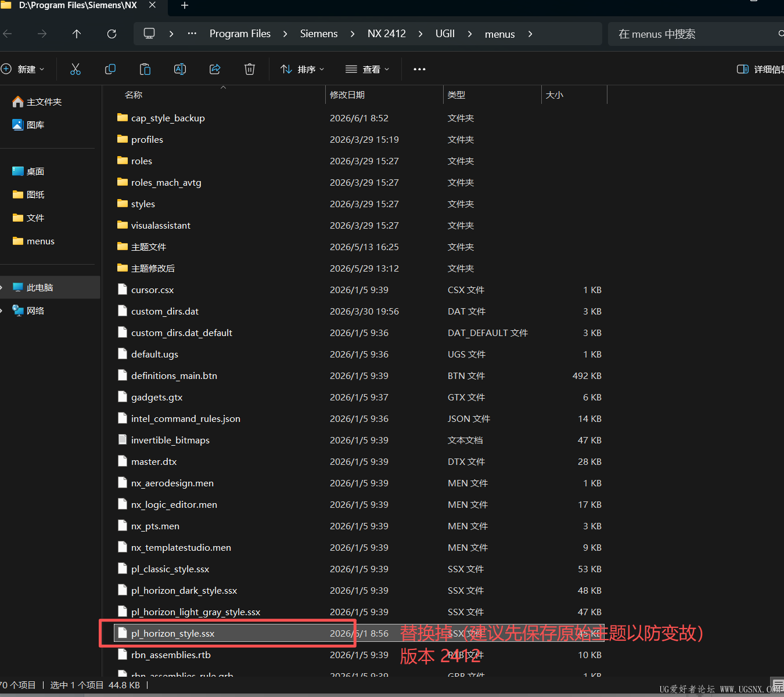Expand chevron after Siemens in path
Image resolution: width=784 pixels, height=697 pixels.
pos(353,34)
